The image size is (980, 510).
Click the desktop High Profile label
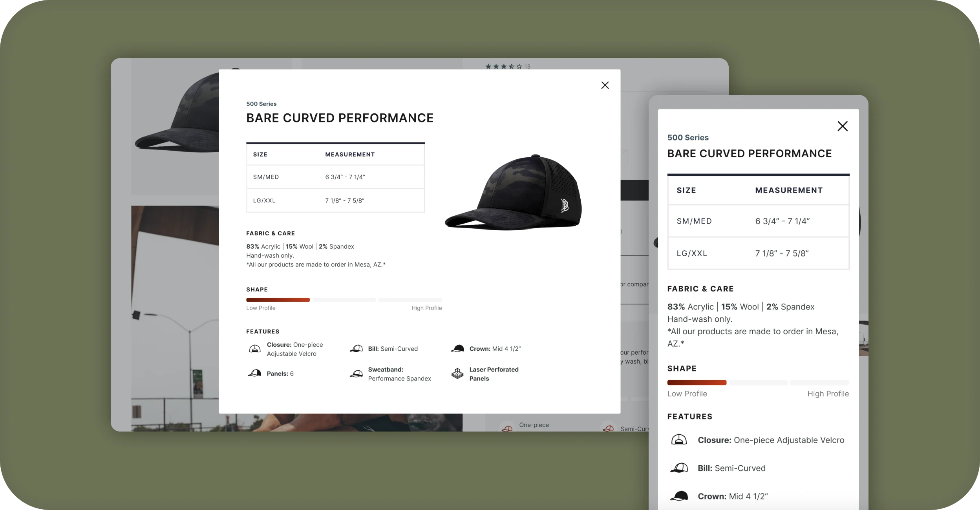427,308
